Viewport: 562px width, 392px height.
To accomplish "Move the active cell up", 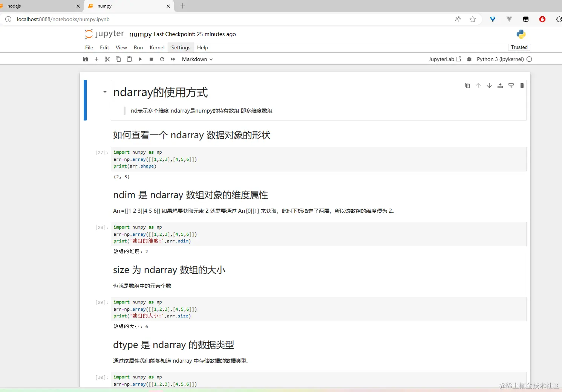I will click(478, 85).
